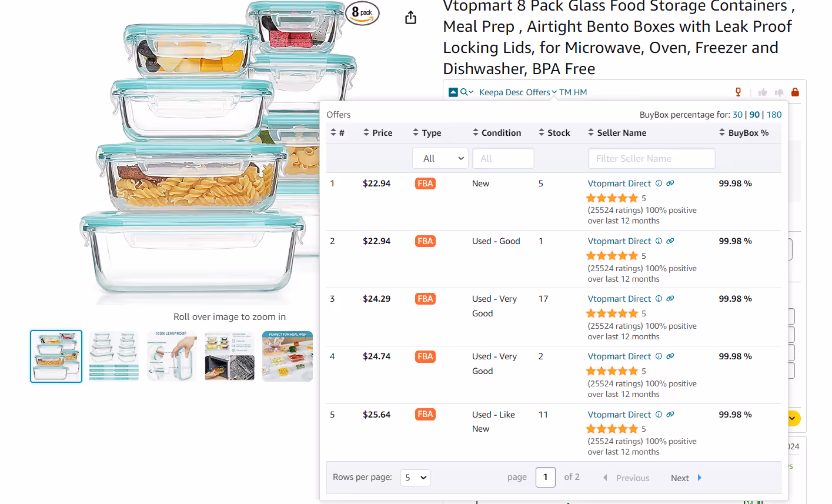Open the Type filter dropdown showing All

click(x=440, y=159)
